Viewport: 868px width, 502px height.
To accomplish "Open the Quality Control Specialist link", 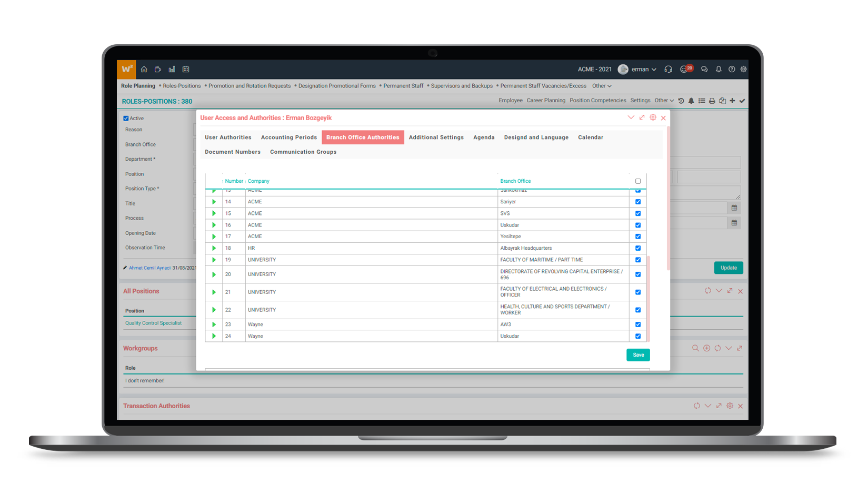I will click(x=153, y=323).
